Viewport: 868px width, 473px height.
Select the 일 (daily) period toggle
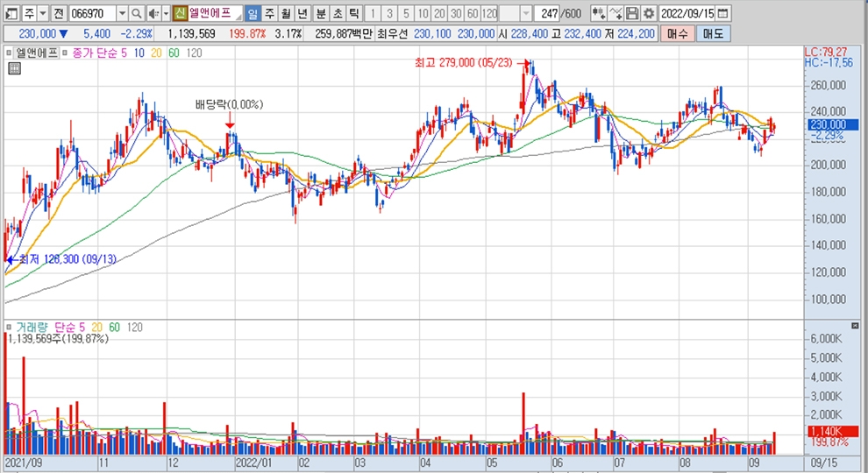point(253,14)
